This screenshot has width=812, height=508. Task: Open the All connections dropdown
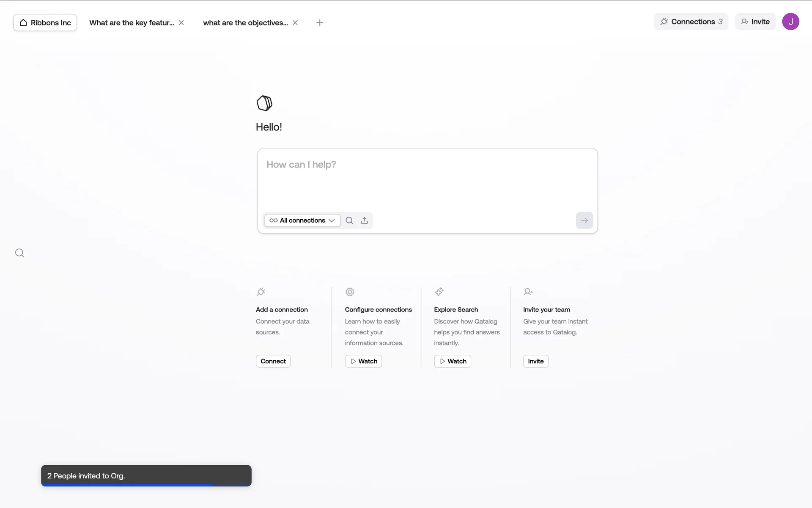302,220
